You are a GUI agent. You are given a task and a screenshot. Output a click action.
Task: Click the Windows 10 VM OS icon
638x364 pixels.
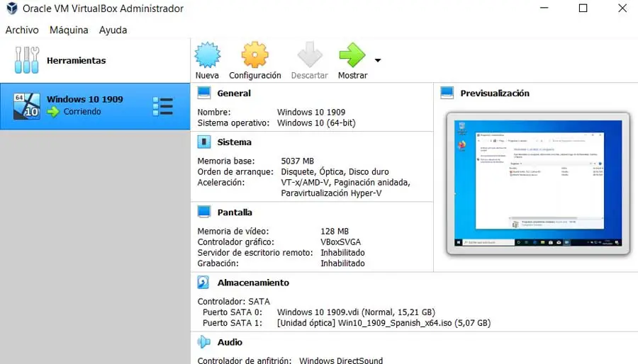pos(27,106)
